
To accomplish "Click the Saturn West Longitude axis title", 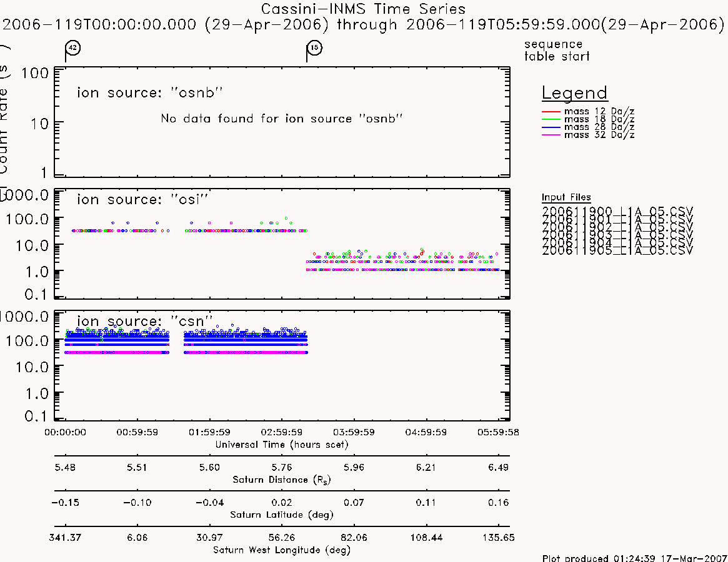I will coord(282,550).
